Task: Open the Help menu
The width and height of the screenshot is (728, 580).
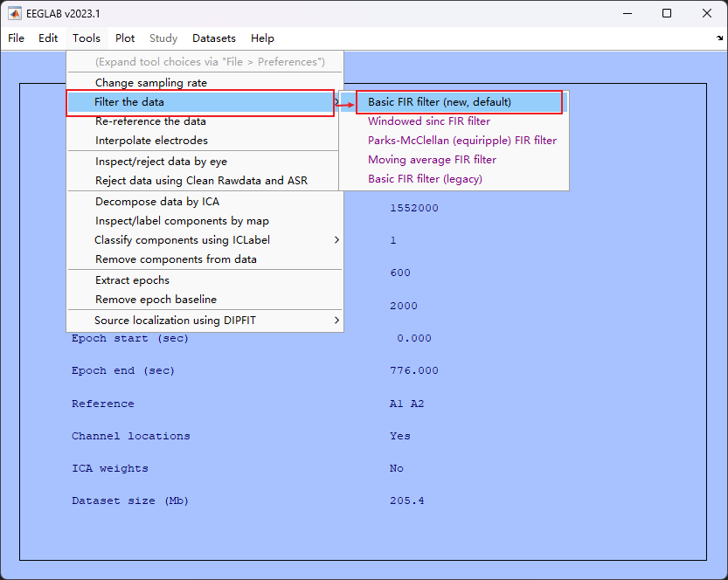Action: (262, 38)
